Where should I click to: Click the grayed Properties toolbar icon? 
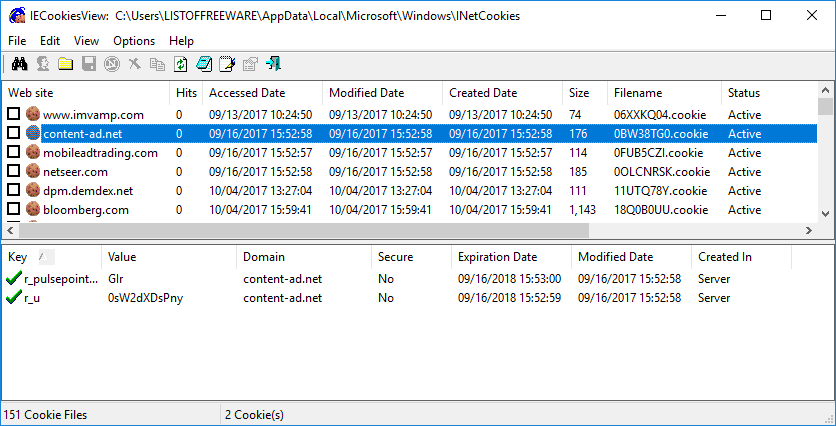click(x=250, y=65)
